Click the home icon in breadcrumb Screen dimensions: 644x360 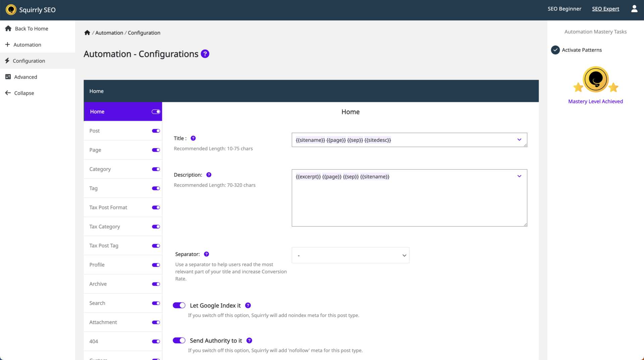tap(87, 33)
